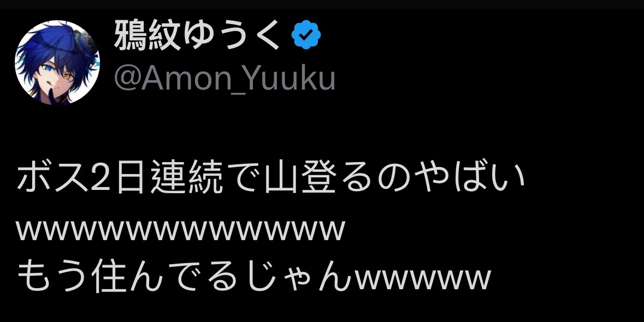Viewport: 644px width, 322px height.
Task: Open the 鴉紋ゆうく profile avatar
Action: tap(57, 62)
